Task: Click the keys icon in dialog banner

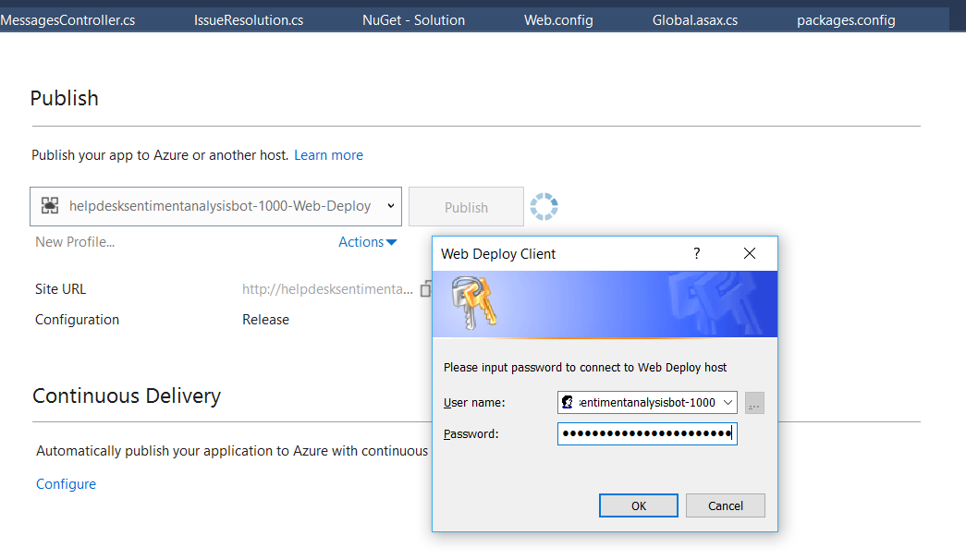Action: [473, 302]
